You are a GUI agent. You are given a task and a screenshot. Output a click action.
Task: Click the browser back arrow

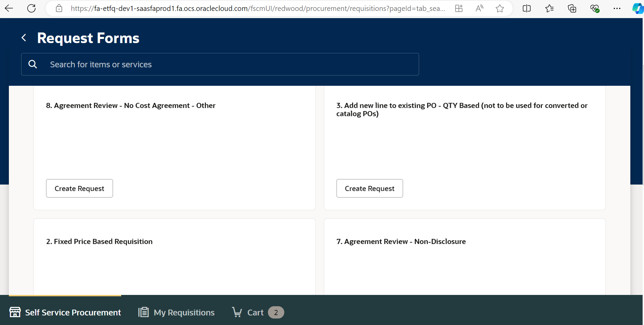tap(9, 9)
